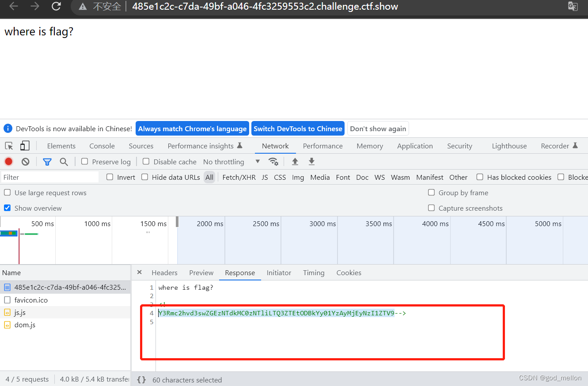This screenshot has height=386, width=588.
Task: Switch to the Console tab
Action: point(102,146)
